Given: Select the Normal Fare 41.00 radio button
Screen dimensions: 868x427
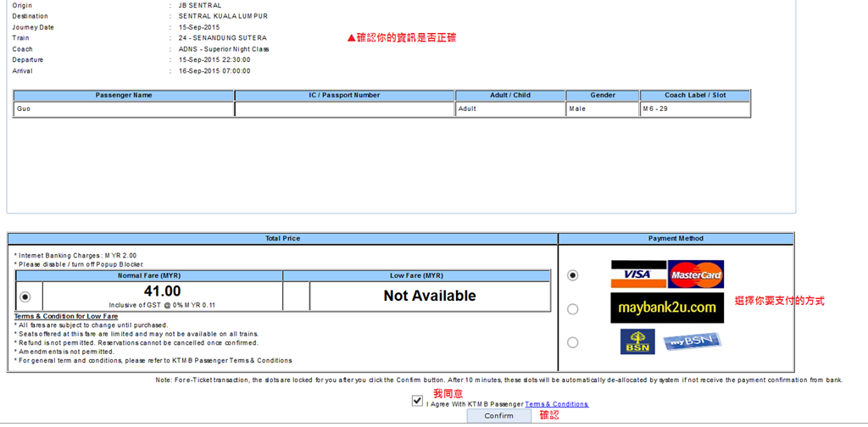Looking at the screenshot, I should pos(25,297).
